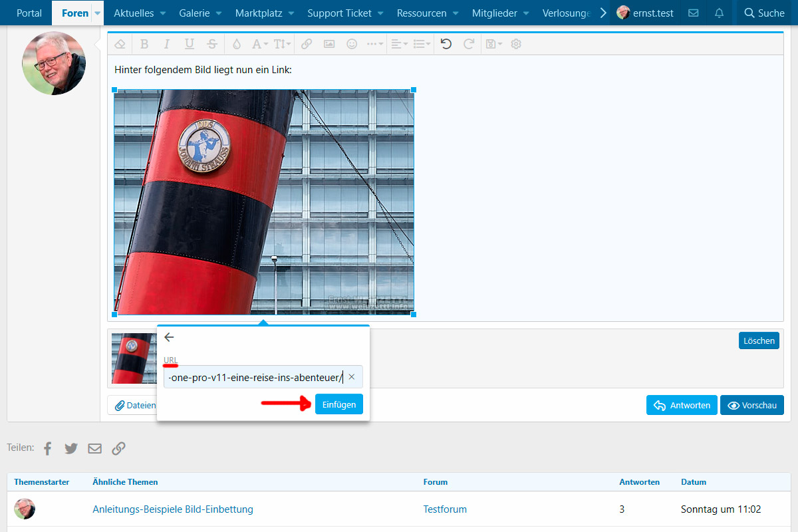Open the Testforum link
The width and height of the screenshot is (798, 532).
click(x=445, y=509)
